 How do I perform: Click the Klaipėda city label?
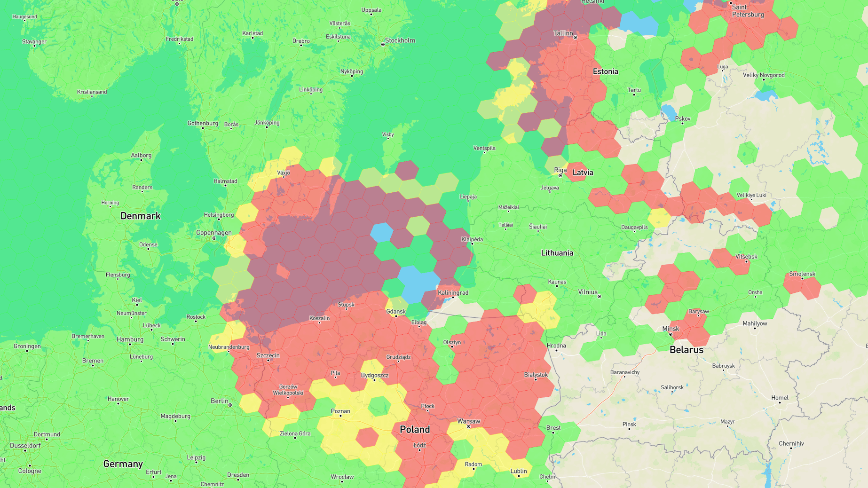[x=472, y=239]
